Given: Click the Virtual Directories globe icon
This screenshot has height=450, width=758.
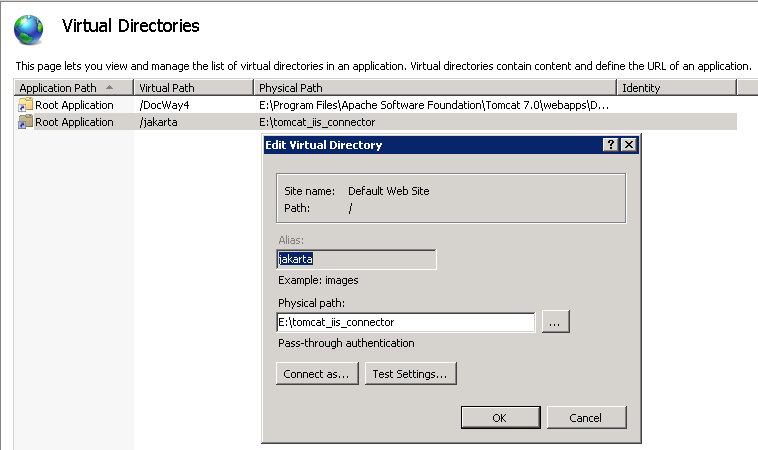Looking at the screenshot, I should coord(29,29).
